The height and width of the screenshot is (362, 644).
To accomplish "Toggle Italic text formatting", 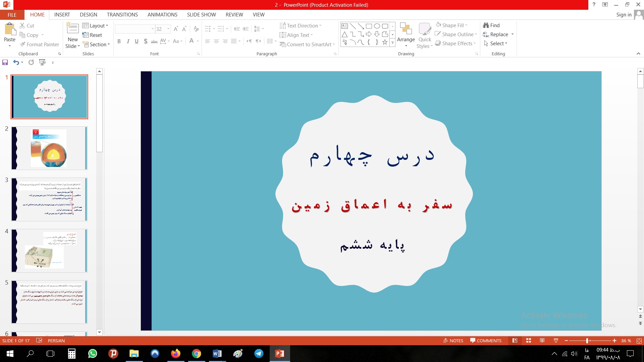I will [x=128, y=41].
